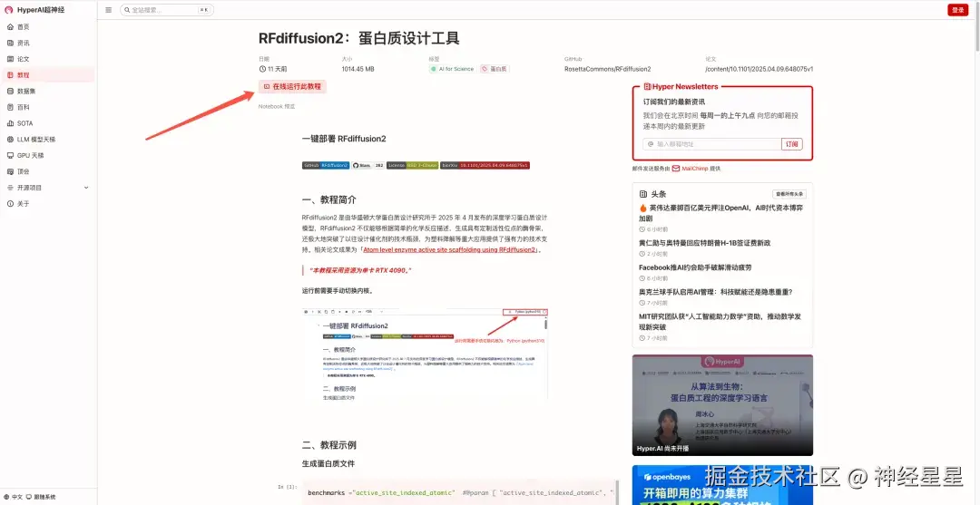Open headline MIT研究团队获人工智能助力数学资助

tap(720, 322)
